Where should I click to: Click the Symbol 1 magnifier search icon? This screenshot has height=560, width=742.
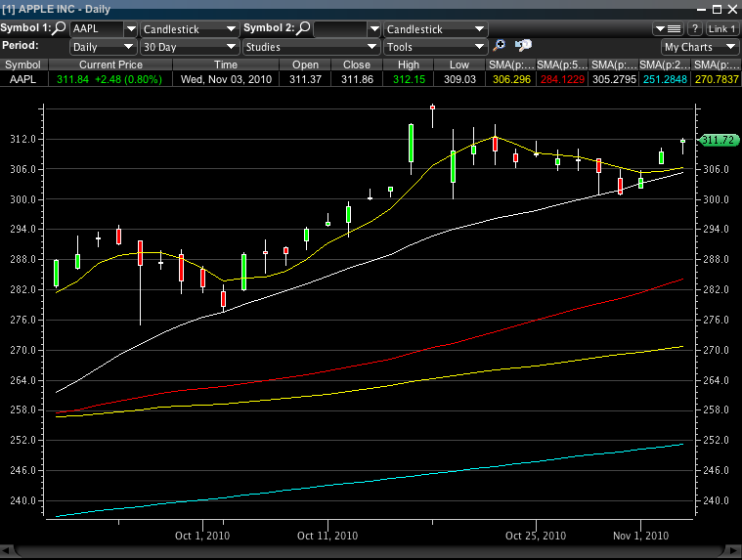click(60, 29)
